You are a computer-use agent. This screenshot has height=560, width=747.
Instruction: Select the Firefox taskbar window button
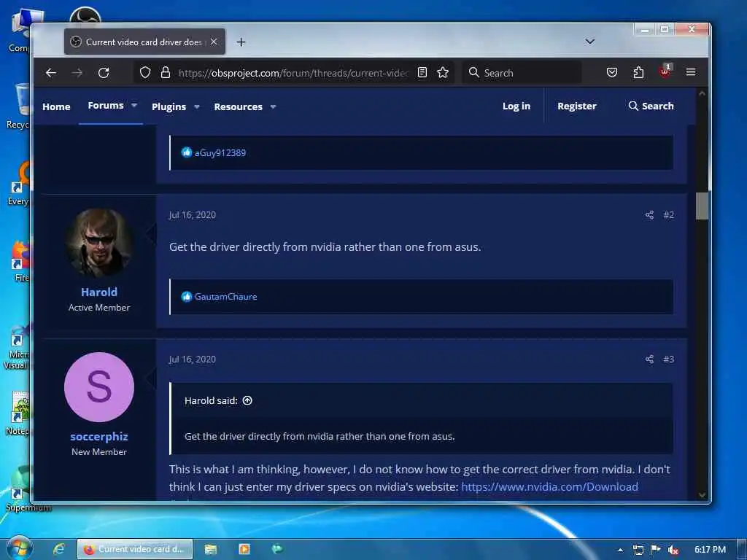pos(135,549)
